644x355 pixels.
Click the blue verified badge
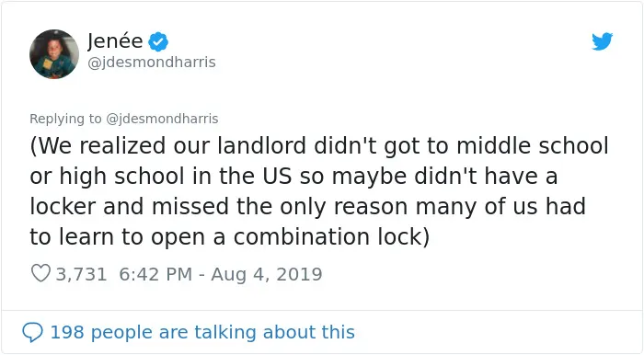point(158,41)
